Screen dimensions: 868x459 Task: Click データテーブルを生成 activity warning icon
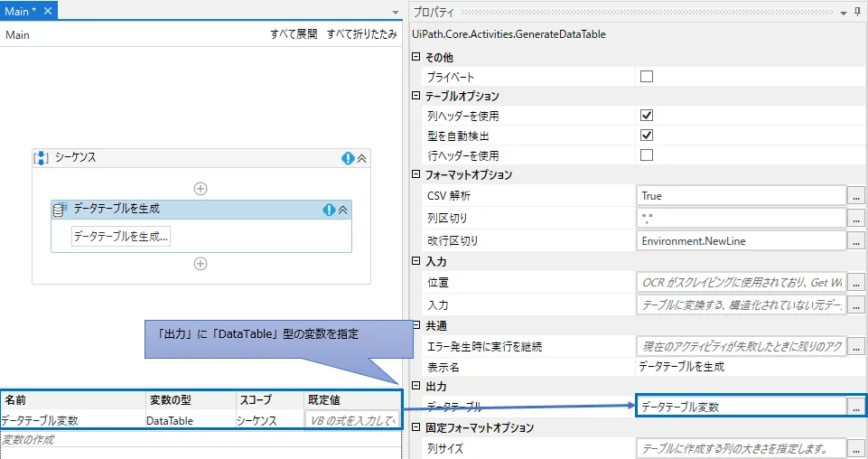[329, 210]
